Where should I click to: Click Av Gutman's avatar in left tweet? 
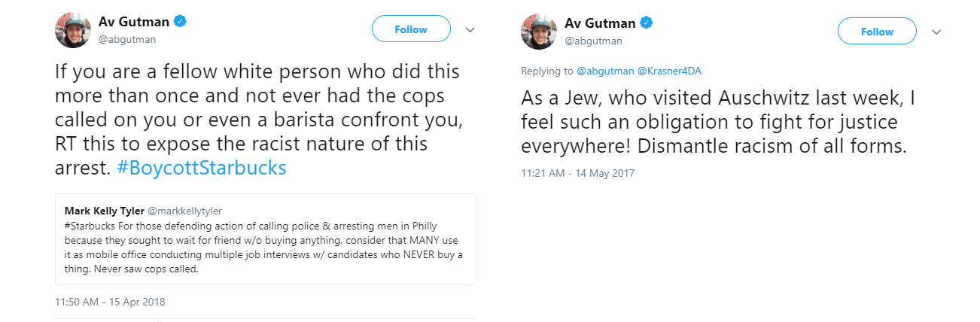point(73,31)
